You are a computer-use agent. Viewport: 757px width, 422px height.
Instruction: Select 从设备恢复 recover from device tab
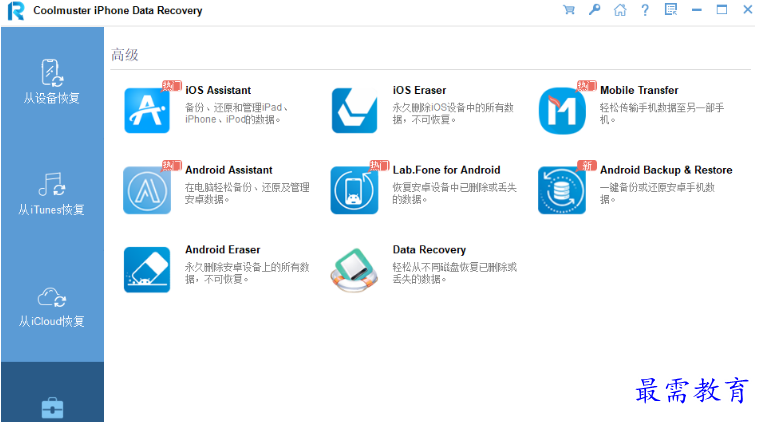[52, 82]
